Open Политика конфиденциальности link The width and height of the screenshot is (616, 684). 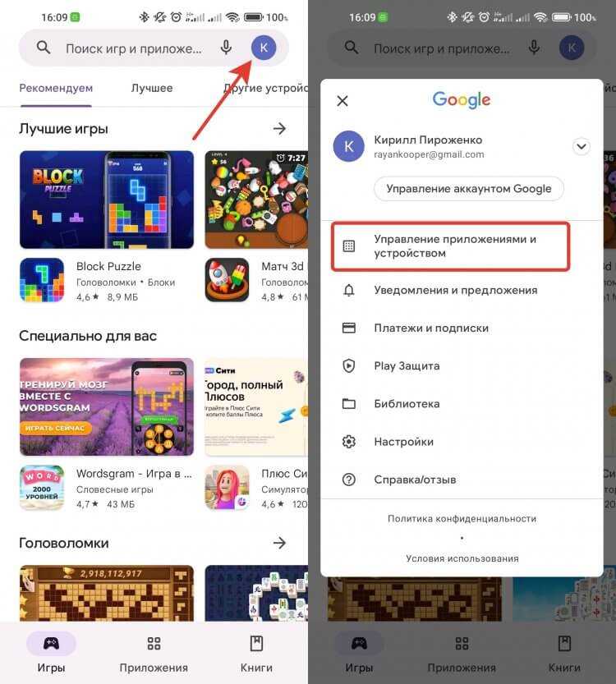coord(462,518)
